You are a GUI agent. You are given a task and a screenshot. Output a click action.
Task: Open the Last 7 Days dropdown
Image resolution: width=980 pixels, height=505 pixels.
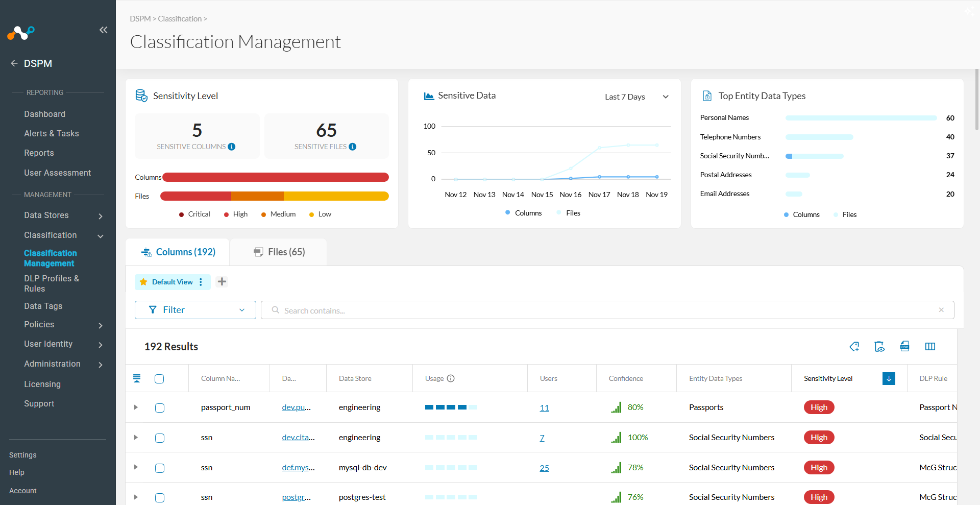pyautogui.click(x=636, y=97)
